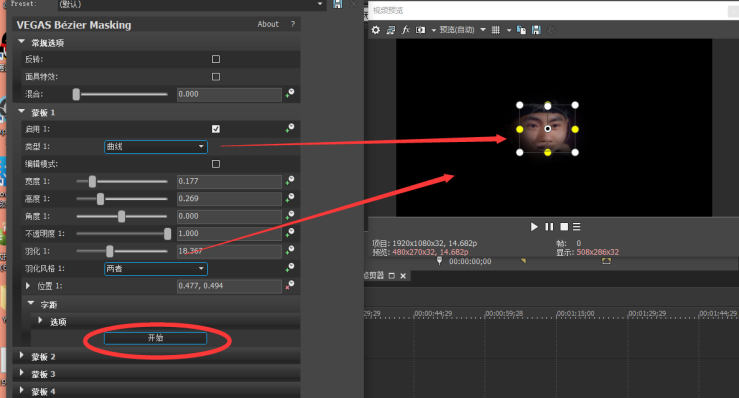Viewport: 739px width, 398px height.
Task: Click mask center point in preview
Action: 548,129
